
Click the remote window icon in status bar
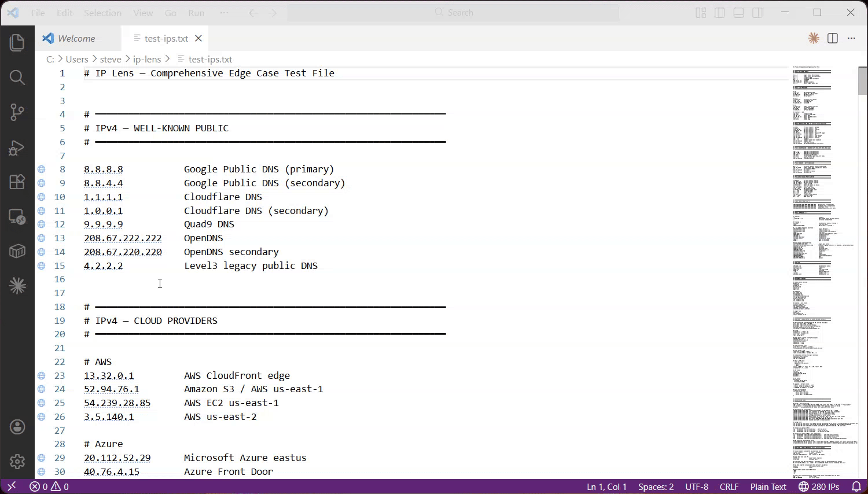coord(11,486)
